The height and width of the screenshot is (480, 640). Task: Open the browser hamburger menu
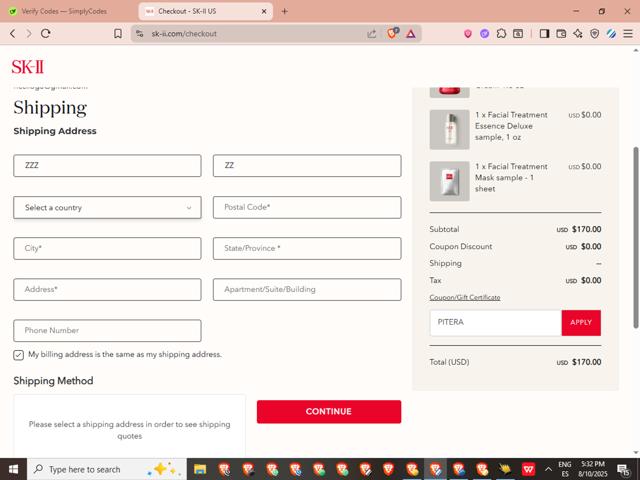pos(628,33)
